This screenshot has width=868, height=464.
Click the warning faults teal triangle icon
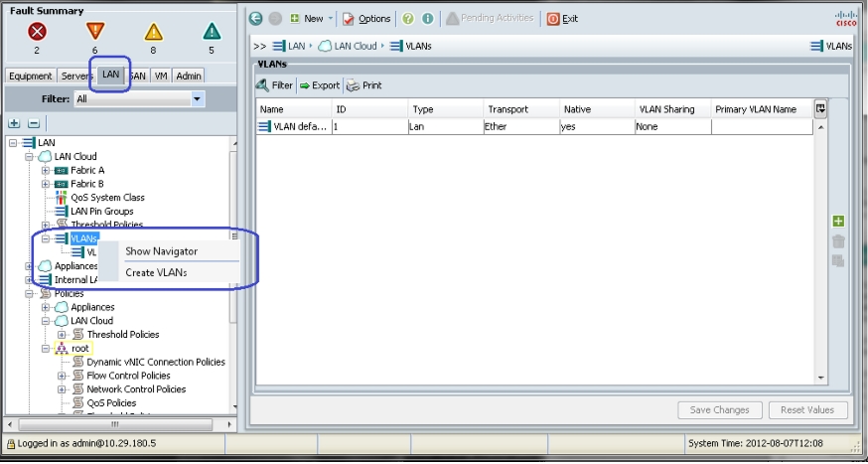click(x=212, y=32)
